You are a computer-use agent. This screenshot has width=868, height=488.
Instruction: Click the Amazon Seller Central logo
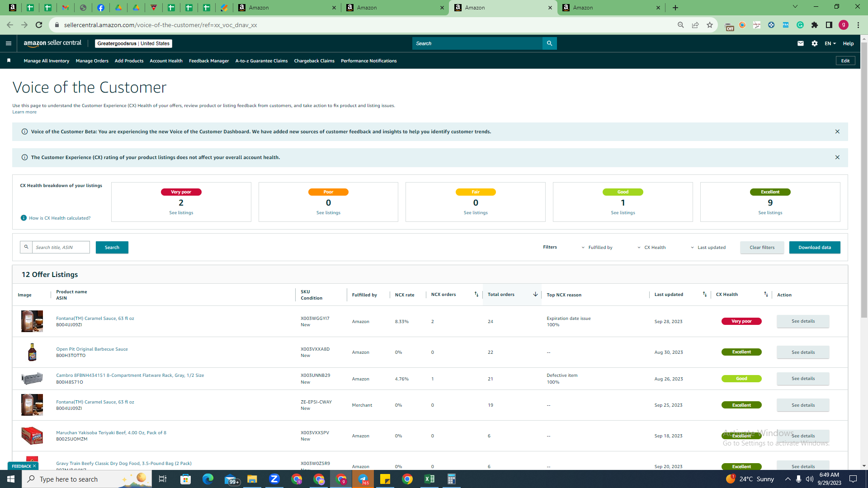pyautogui.click(x=52, y=43)
